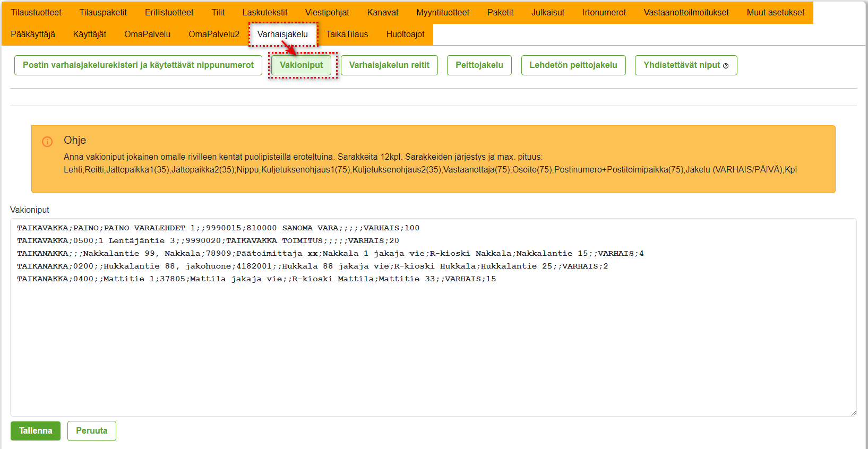Open the TaikaTilaus tab
868x449 pixels.
click(x=347, y=34)
